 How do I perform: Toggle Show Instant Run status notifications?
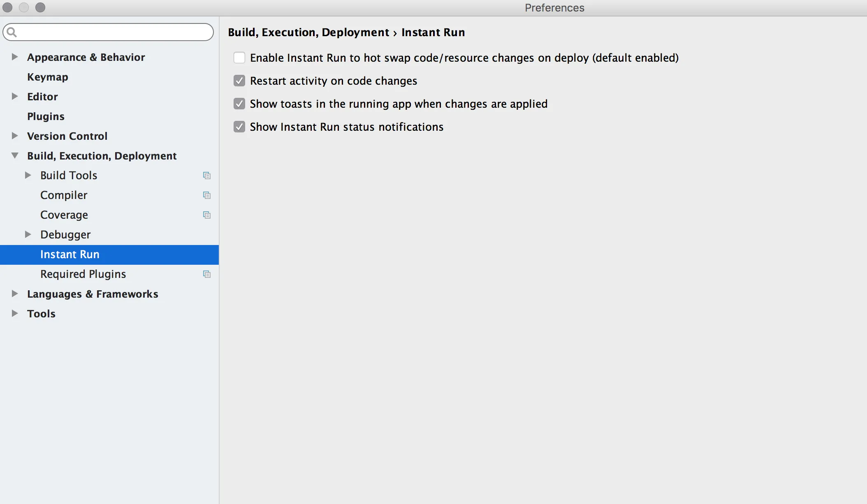[x=239, y=127]
